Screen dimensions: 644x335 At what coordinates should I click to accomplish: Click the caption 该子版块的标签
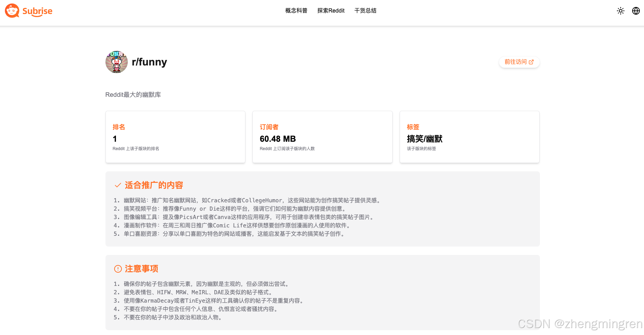pos(422,149)
